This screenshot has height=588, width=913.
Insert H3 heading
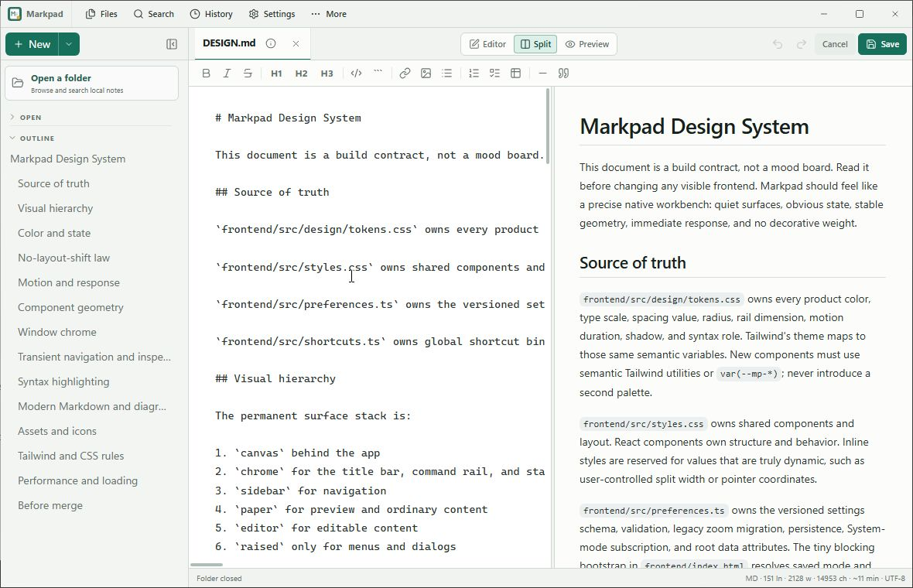pyautogui.click(x=327, y=73)
